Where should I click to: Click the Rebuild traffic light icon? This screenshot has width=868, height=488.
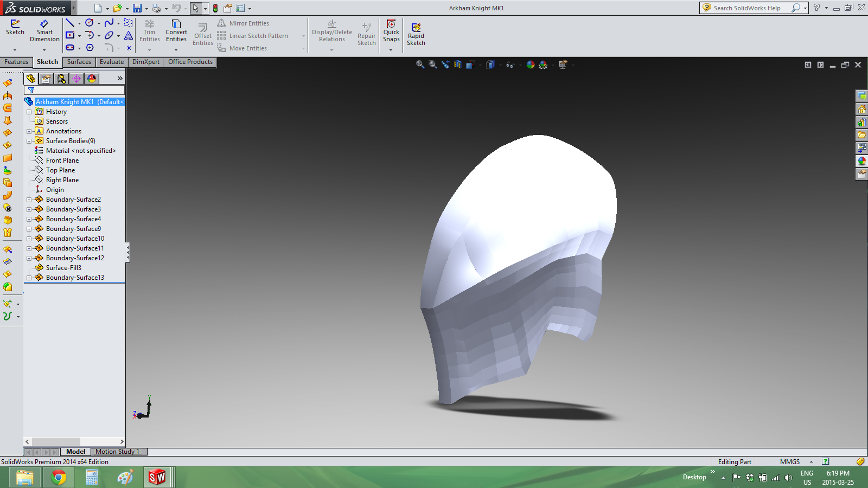[x=215, y=8]
